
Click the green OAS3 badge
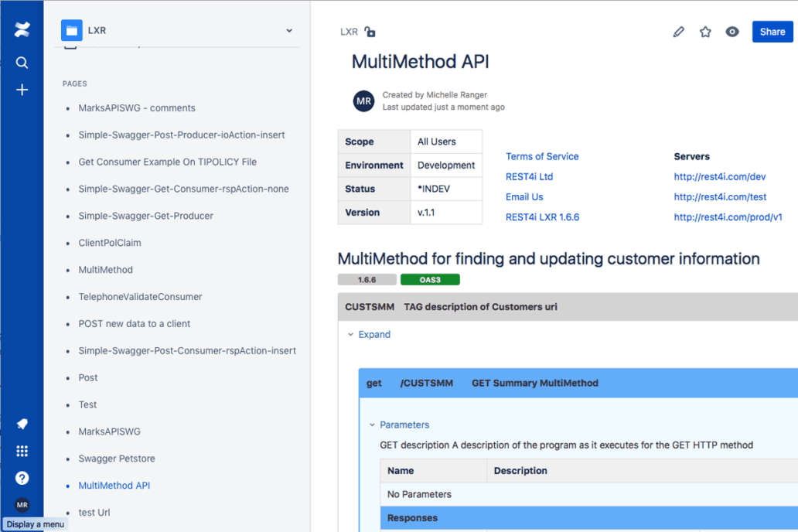(x=430, y=280)
